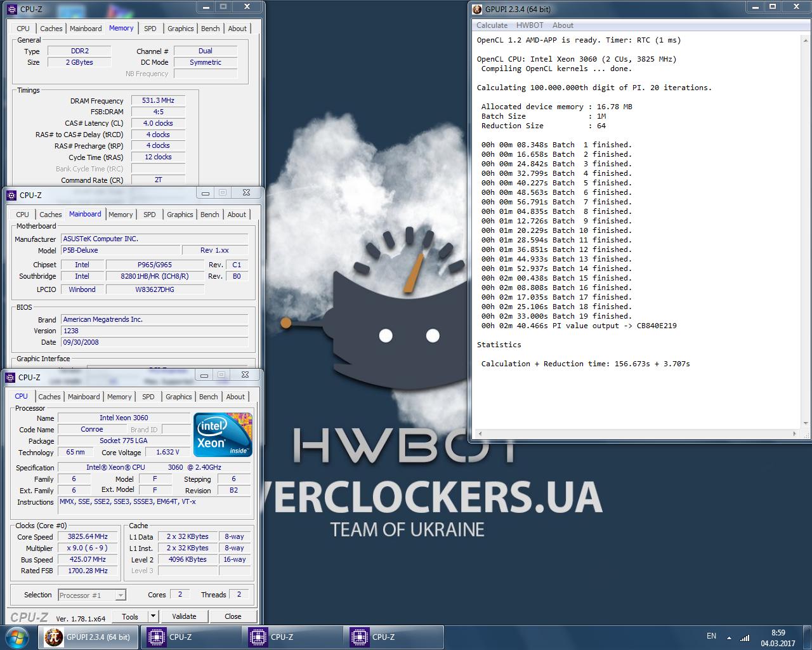Click first CPU-Z taskbar button
Viewport: 812px width, 650px height.
point(192,637)
